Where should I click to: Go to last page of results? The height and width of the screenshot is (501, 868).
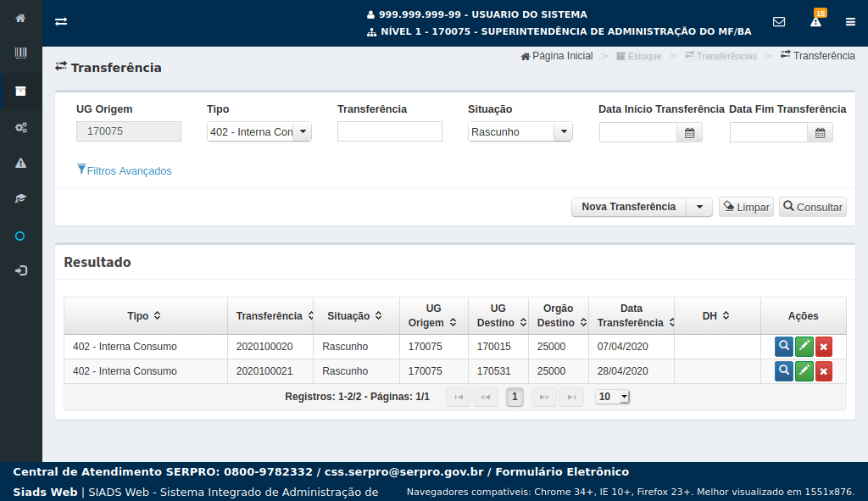point(571,397)
